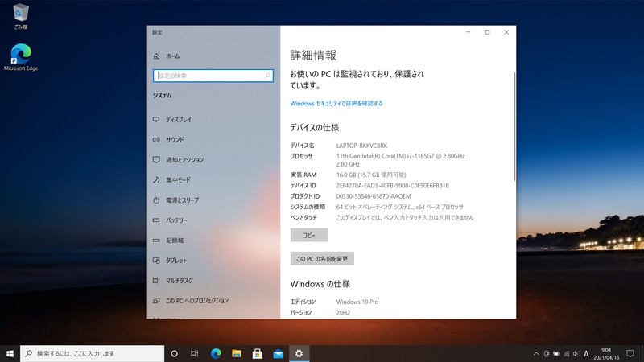
Task: Click the 詳細情報 page heading
Action: tap(313, 55)
